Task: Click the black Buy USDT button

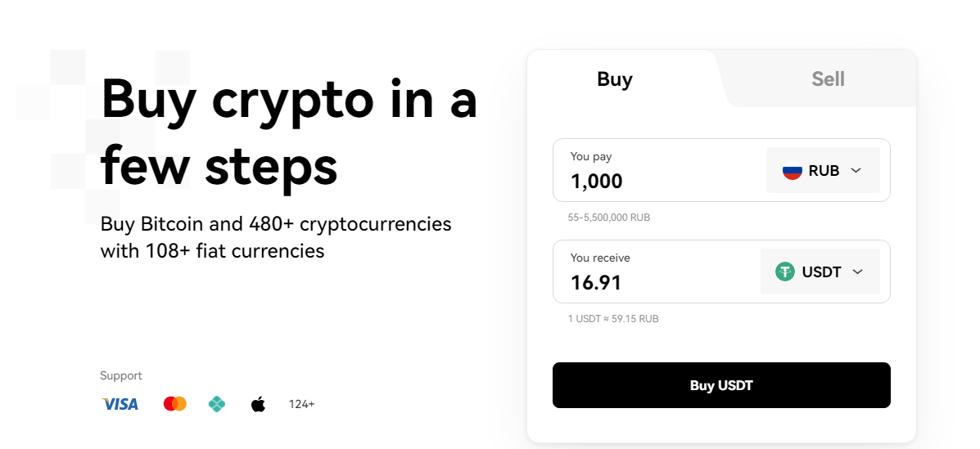Action: (721, 385)
